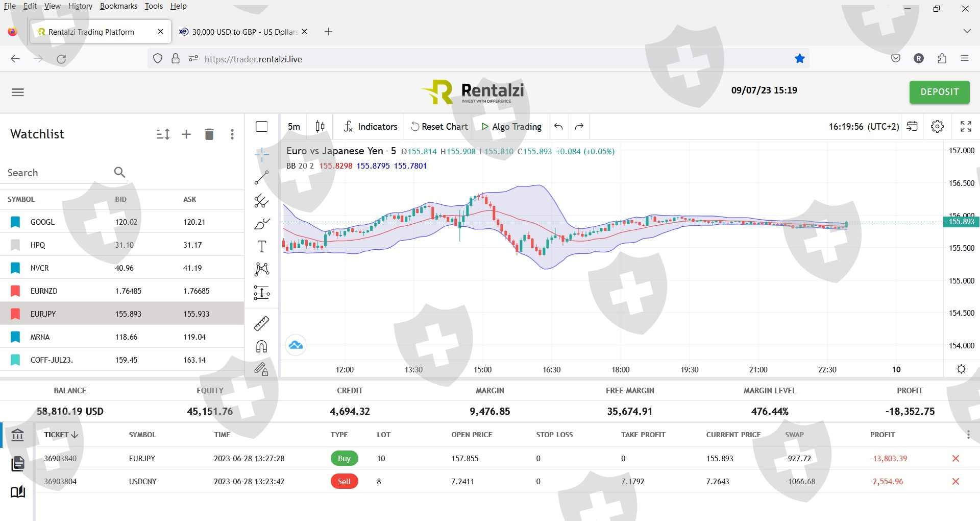The image size is (980, 521).
Task: Enter fullscreen chart mode
Action: (965, 127)
